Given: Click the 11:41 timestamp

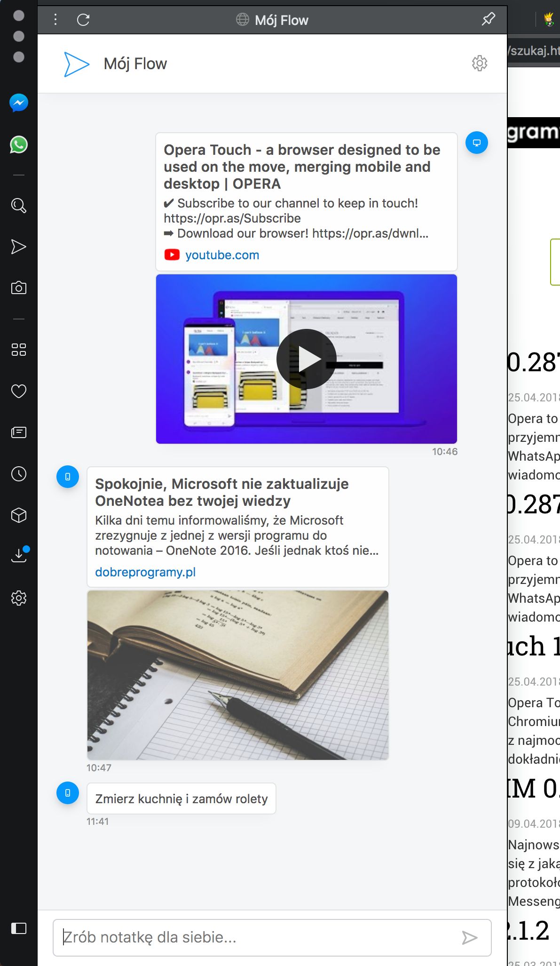Looking at the screenshot, I should pos(97,822).
